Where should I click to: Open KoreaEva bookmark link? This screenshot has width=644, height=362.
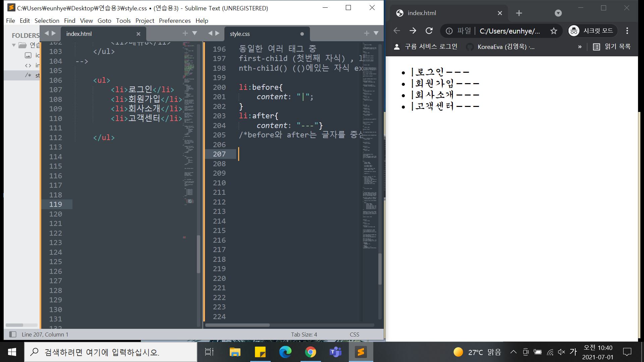501,47
